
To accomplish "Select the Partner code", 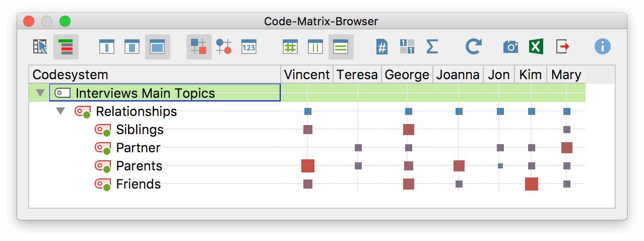I will [138, 148].
